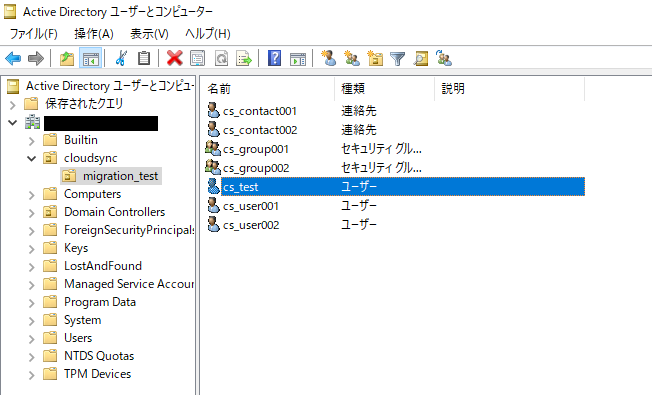Select the Builtin tree item
Viewport: 652px width, 395px height.
pyautogui.click(x=81, y=140)
